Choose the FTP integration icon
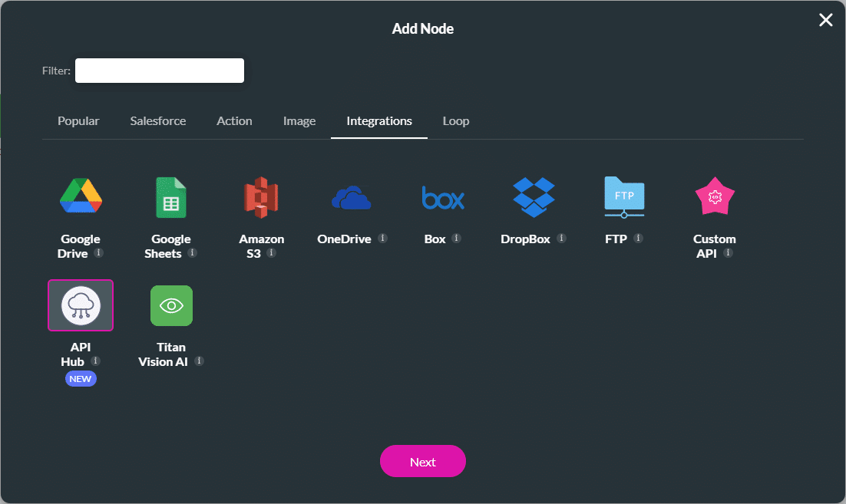Image resolution: width=846 pixels, height=504 pixels. pos(624,196)
